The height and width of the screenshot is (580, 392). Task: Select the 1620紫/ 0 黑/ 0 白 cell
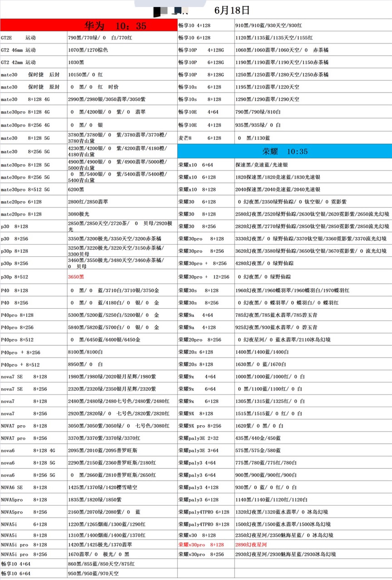[313, 426]
